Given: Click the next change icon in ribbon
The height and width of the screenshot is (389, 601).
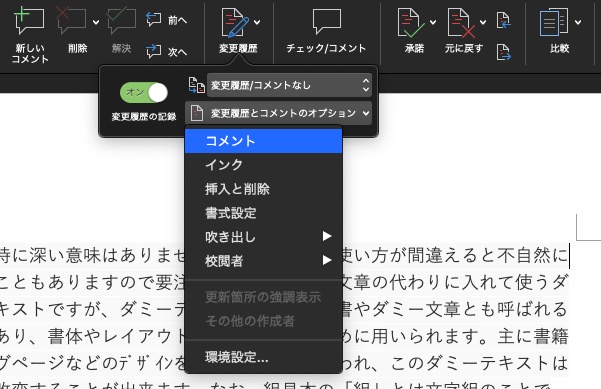Looking at the screenshot, I should click(x=504, y=52).
